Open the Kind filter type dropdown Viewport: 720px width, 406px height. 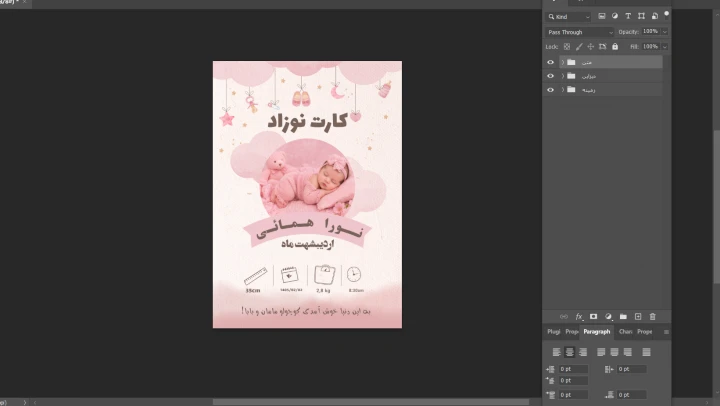coord(568,17)
